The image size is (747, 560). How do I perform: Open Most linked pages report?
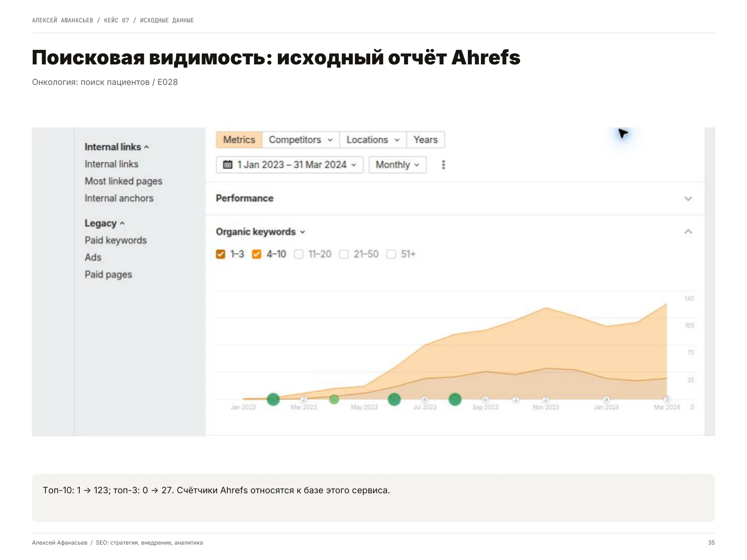[123, 181]
